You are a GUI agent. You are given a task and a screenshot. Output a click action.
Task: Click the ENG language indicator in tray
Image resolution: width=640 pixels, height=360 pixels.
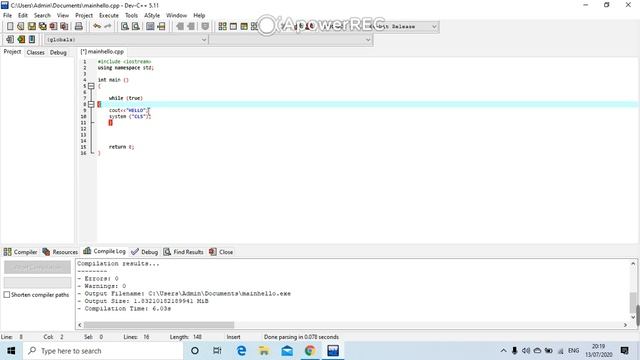(x=573, y=351)
